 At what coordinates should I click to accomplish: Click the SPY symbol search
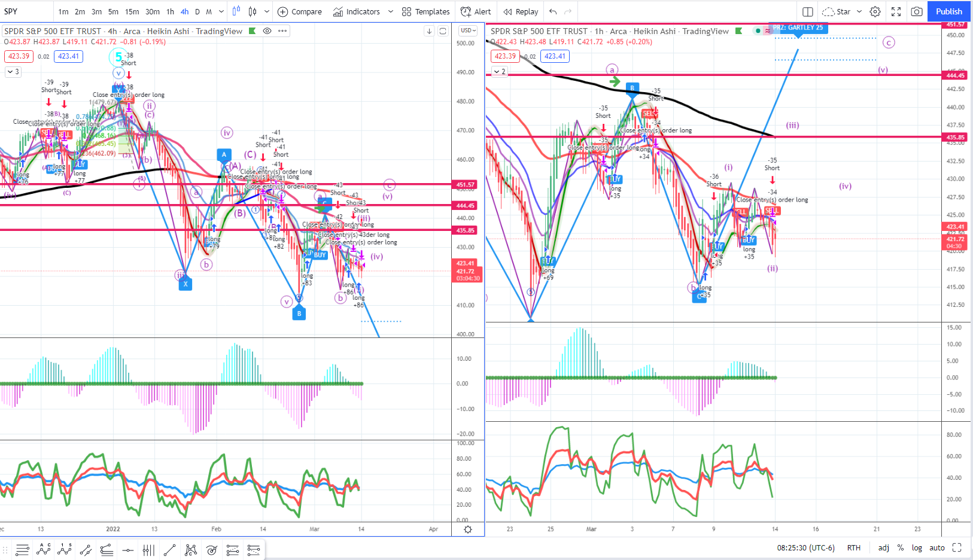coord(11,11)
